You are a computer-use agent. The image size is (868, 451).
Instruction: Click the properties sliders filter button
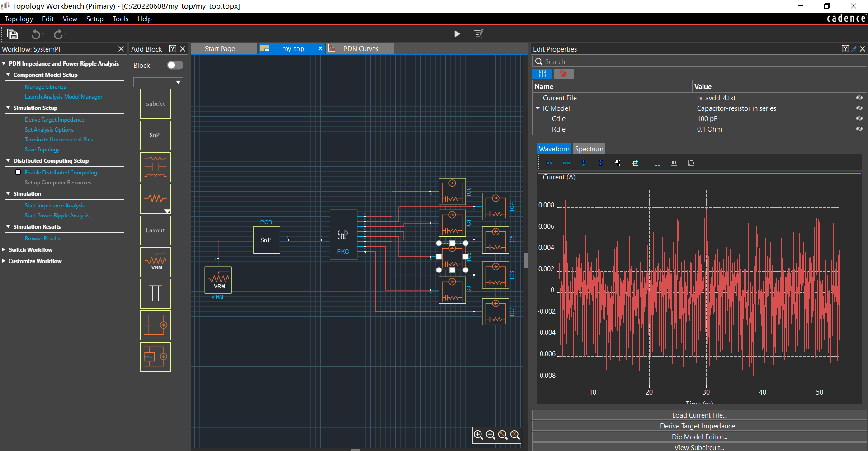pos(542,74)
